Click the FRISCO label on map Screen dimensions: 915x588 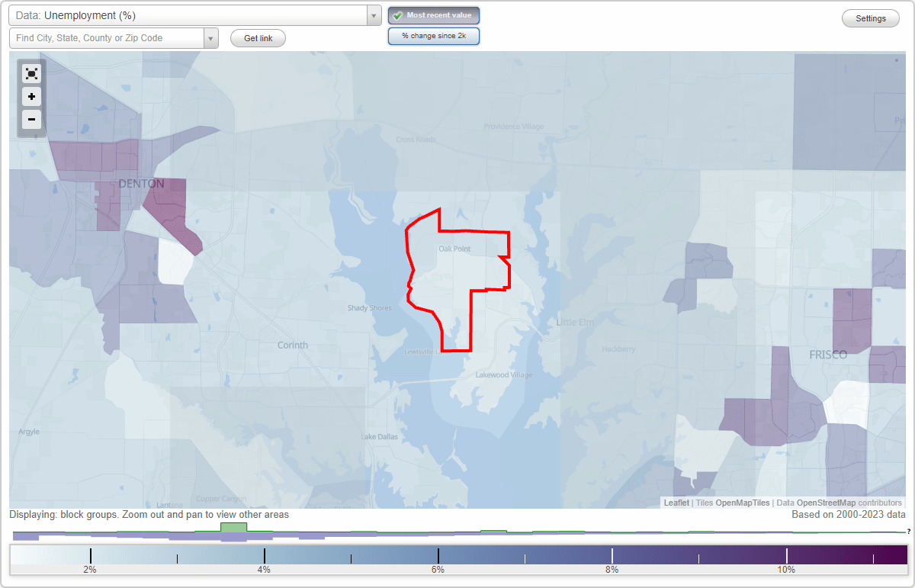829,355
